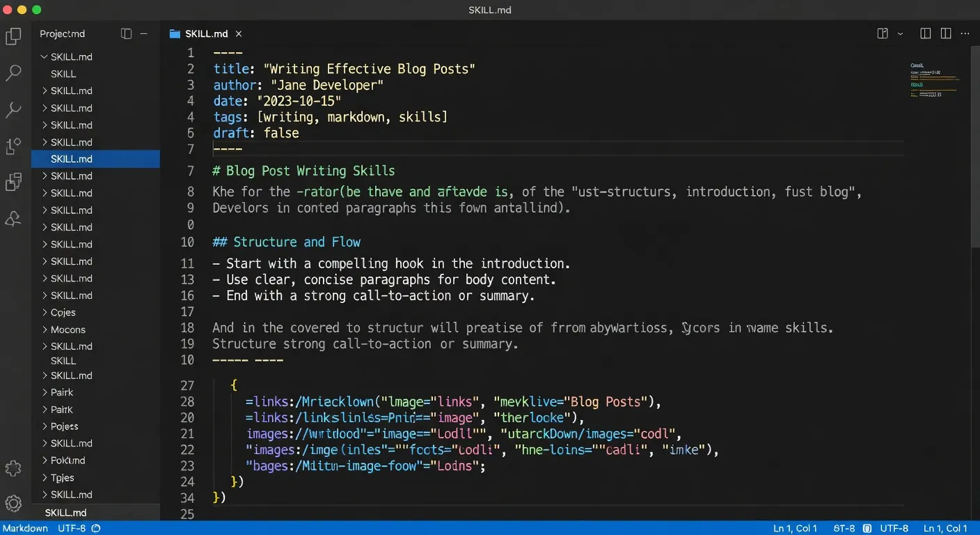Open the Manage gear icon at bottom left
Viewport: 980px width, 535px height.
pos(14,503)
